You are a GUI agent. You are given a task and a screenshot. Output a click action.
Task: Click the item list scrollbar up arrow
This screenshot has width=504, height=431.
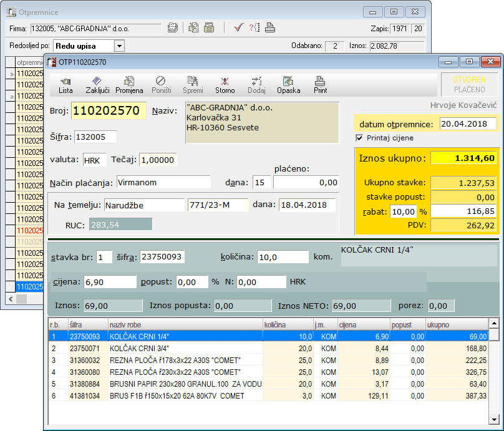tap(494, 323)
